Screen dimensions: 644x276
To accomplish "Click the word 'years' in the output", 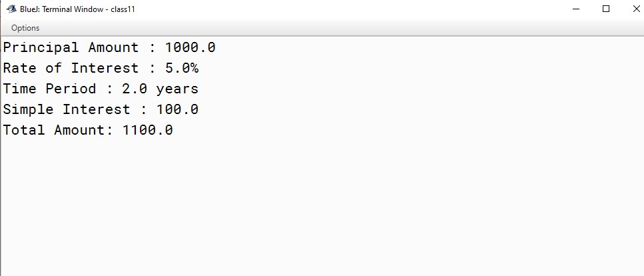I will pyautogui.click(x=177, y=90).
